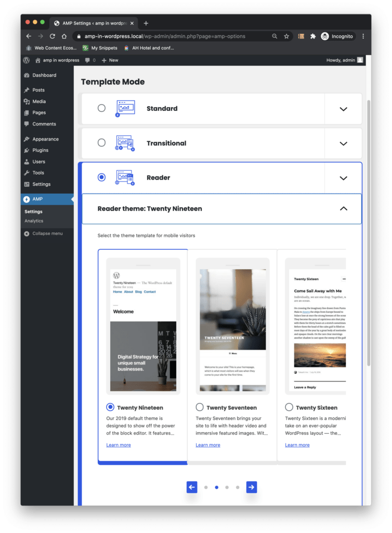Open a new browser tab with plus
392x533 pixels.
(x=146, y=23)
